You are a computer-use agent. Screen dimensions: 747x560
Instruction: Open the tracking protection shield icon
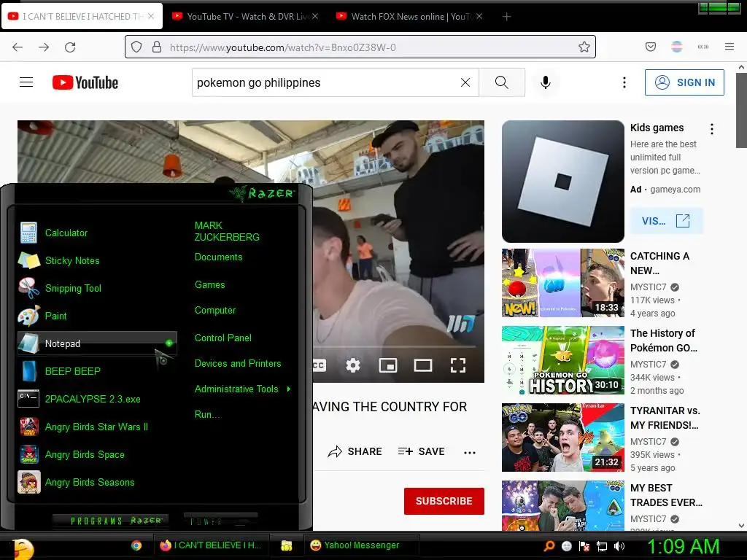coord(136,47)
